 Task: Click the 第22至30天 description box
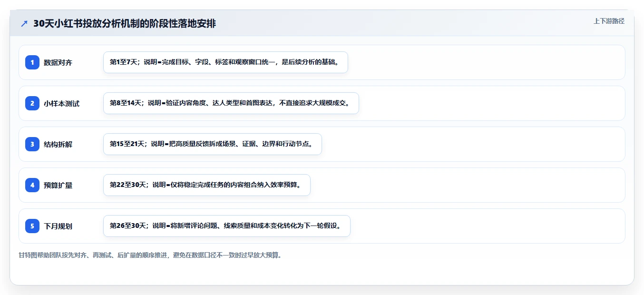[x=207, y=185]
